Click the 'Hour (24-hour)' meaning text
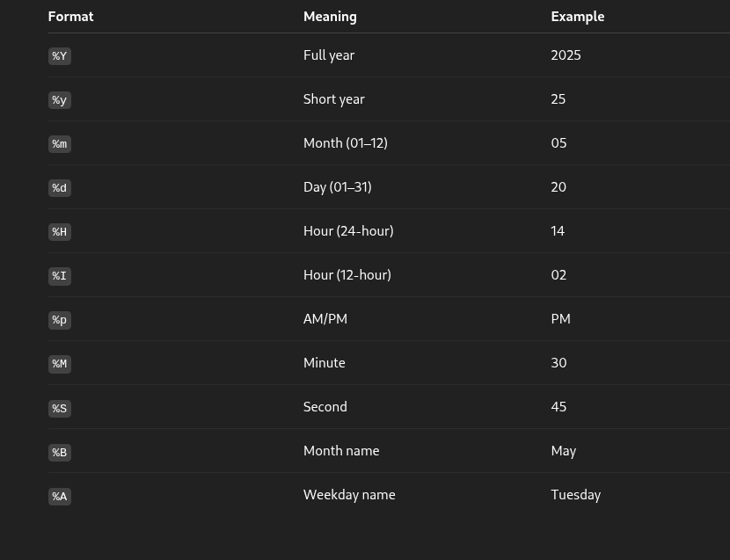 348,231
